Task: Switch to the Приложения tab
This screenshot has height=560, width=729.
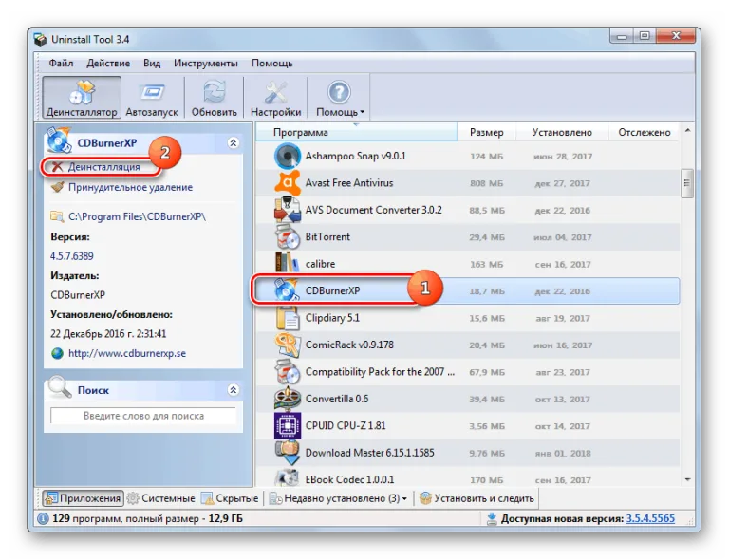Action: [83, 498]
